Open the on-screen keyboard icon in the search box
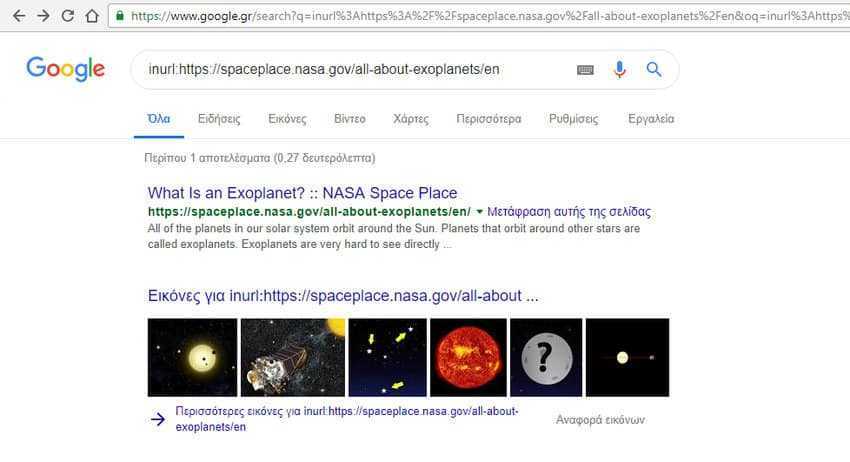The width and height of the screenshot is (850, 462). (585, 69)
